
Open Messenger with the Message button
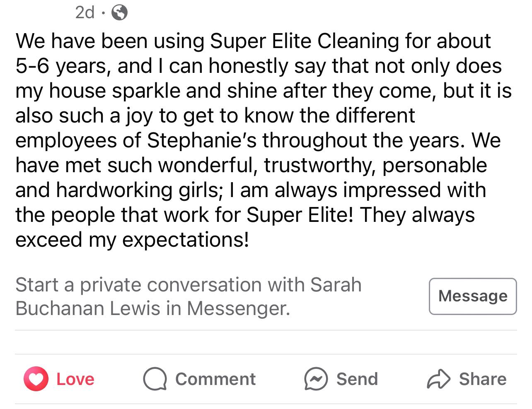click(x=472, y=296)
